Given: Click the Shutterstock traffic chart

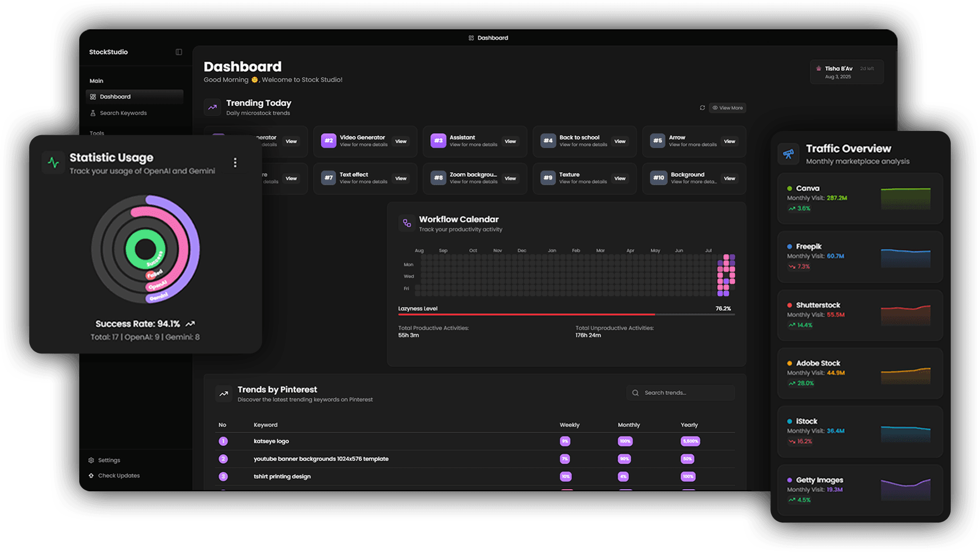Looking at the screenshot, I should 906,315.
